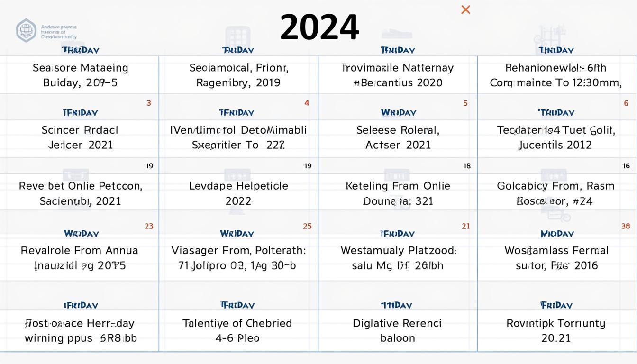637x364 pixels.
Task: Open the 'Levdape Helpeticle 2022' event
Action: 238,193
